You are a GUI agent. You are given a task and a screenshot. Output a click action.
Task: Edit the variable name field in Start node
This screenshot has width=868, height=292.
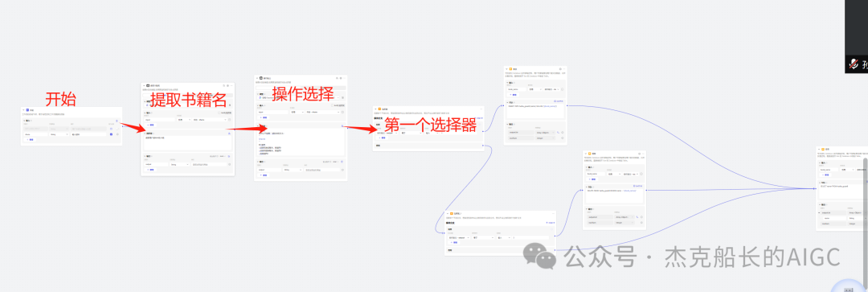(35, 134)
